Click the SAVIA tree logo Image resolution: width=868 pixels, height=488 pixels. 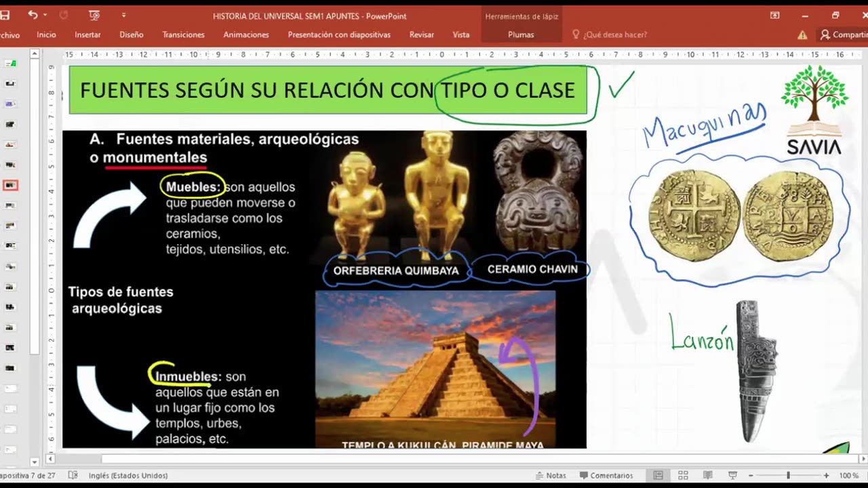(814, 109)
